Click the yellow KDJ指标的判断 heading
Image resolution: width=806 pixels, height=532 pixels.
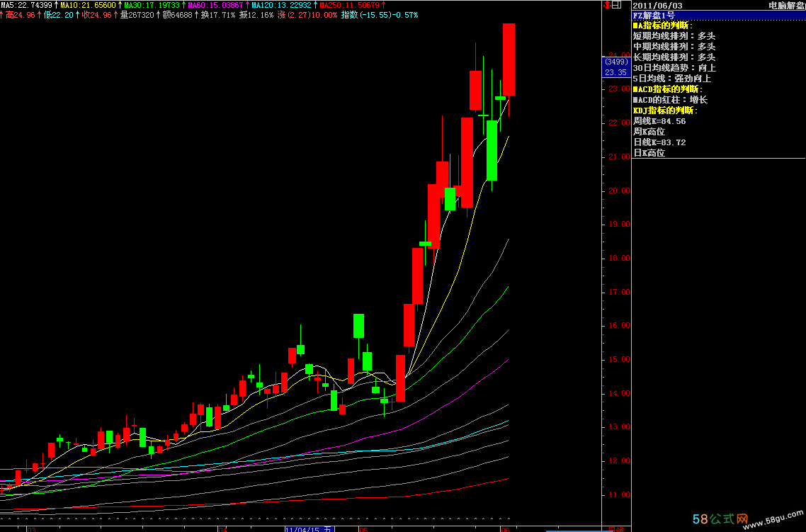[665, 111]
